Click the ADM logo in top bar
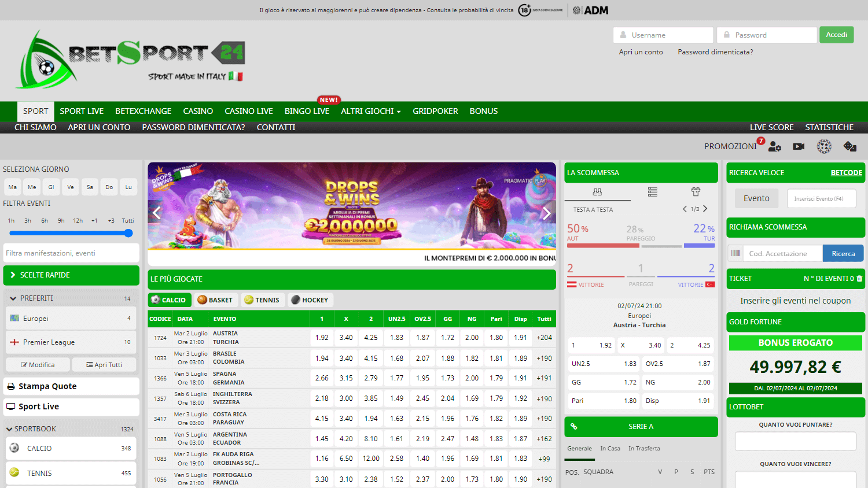The image size is (868, 488). [591, 10]
